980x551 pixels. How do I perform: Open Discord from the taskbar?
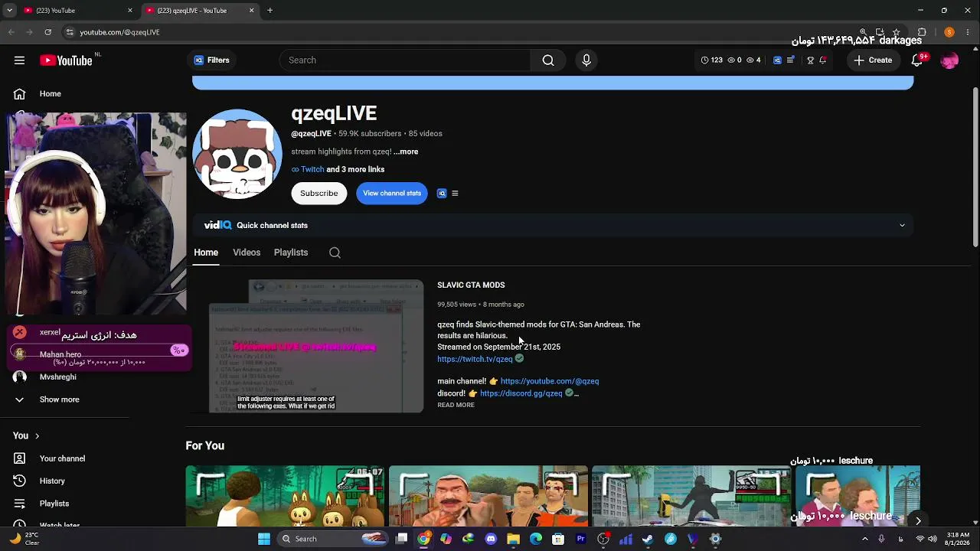pyautogui.click(x=491, y=539)
